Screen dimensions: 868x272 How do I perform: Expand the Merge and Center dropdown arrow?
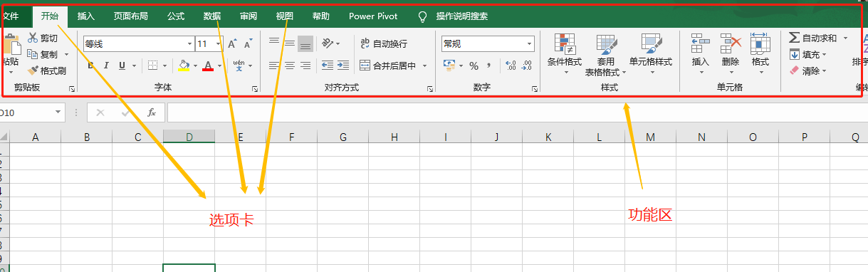point(425,66)
